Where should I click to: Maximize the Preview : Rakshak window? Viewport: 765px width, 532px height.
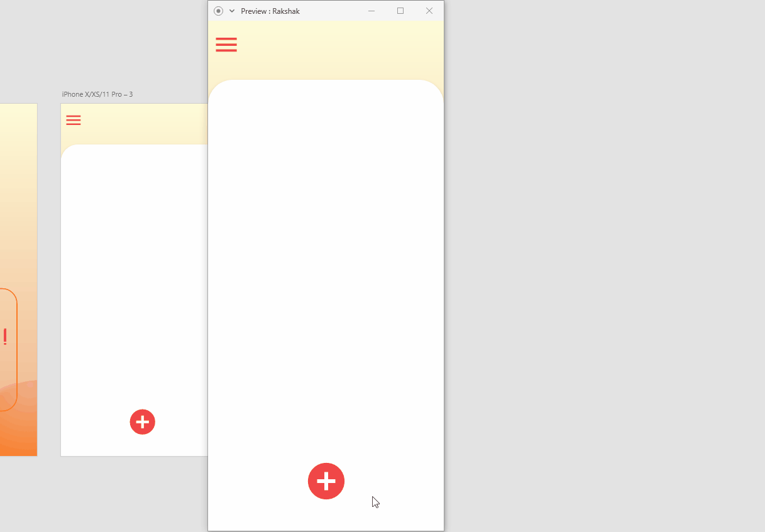[400, 11]
